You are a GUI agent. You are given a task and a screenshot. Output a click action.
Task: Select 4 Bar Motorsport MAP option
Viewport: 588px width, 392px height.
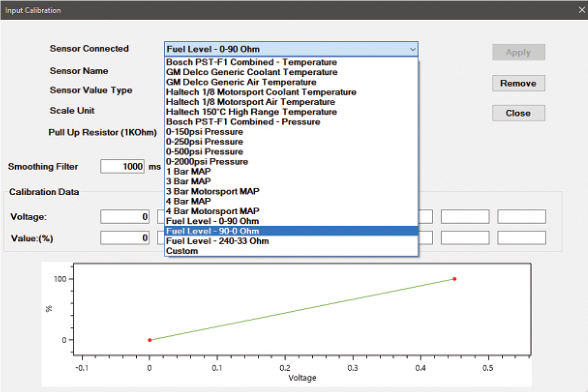tap(291, 211)
